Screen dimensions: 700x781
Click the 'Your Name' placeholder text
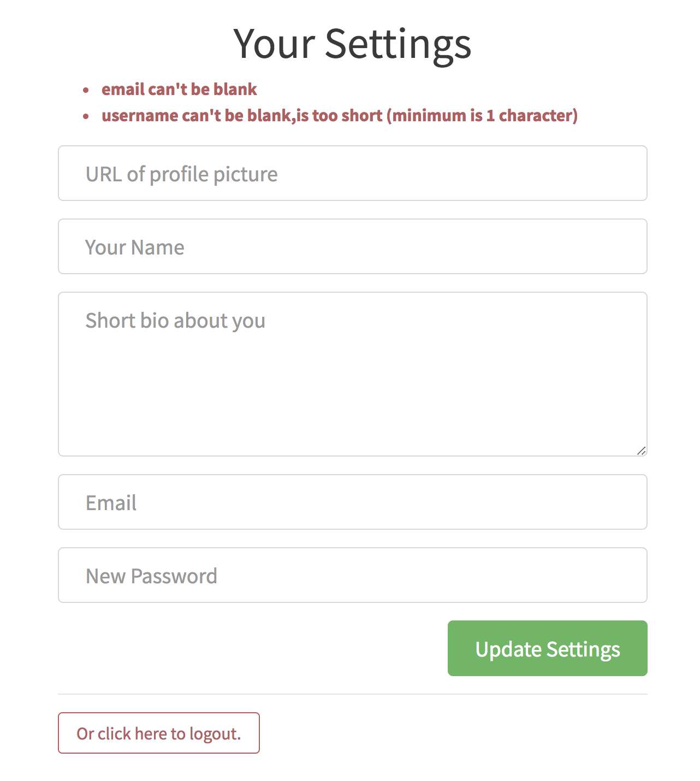[x=135, y=247]
